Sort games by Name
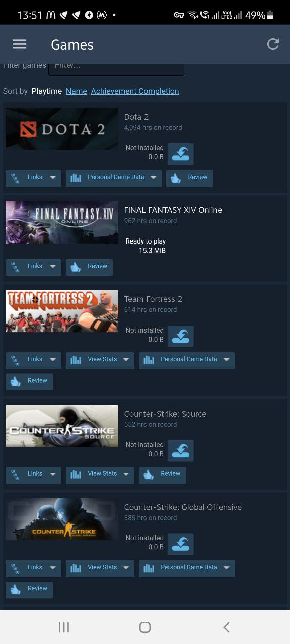 click(x=77, y=91)
